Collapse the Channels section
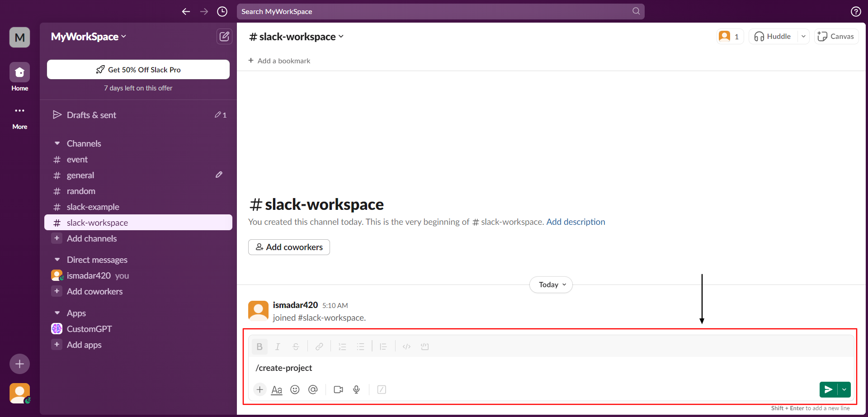 coord(57,143)
